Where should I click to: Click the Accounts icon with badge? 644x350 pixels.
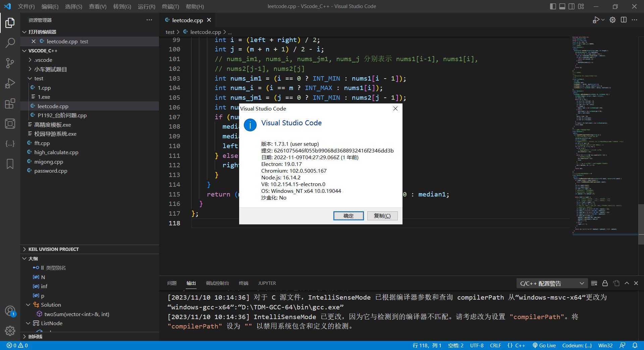10,311
